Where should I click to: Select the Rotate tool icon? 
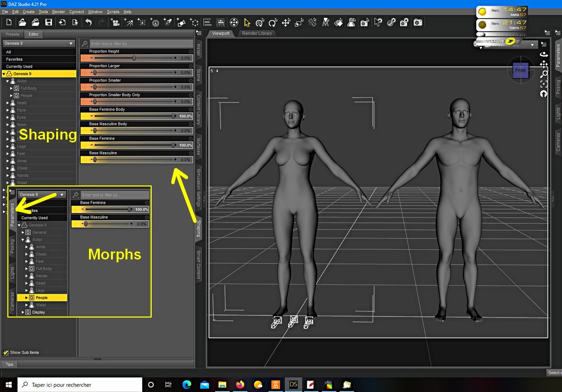click(274, 22)
